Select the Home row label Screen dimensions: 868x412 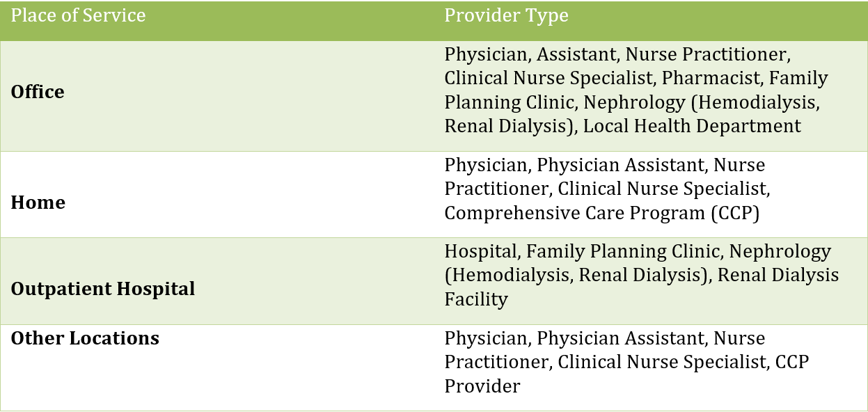pyautogui.click(x=38, y=203)
